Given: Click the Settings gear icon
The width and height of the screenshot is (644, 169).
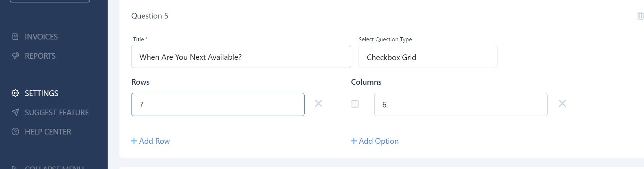Looking at the screenshot, I should (x=15, y=93).
